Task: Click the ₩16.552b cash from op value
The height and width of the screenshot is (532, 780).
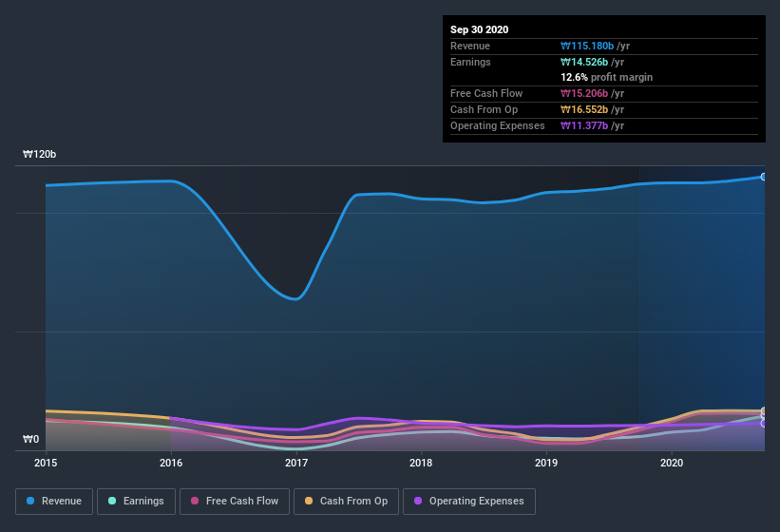Action: tap(584, 109)
